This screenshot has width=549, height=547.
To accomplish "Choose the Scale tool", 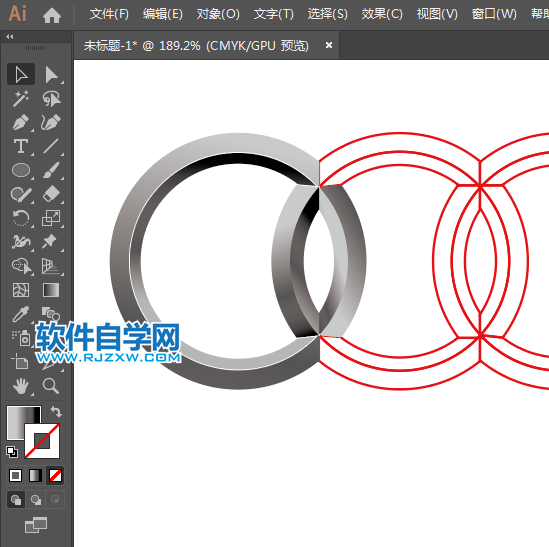I will (x=51, y=218).
